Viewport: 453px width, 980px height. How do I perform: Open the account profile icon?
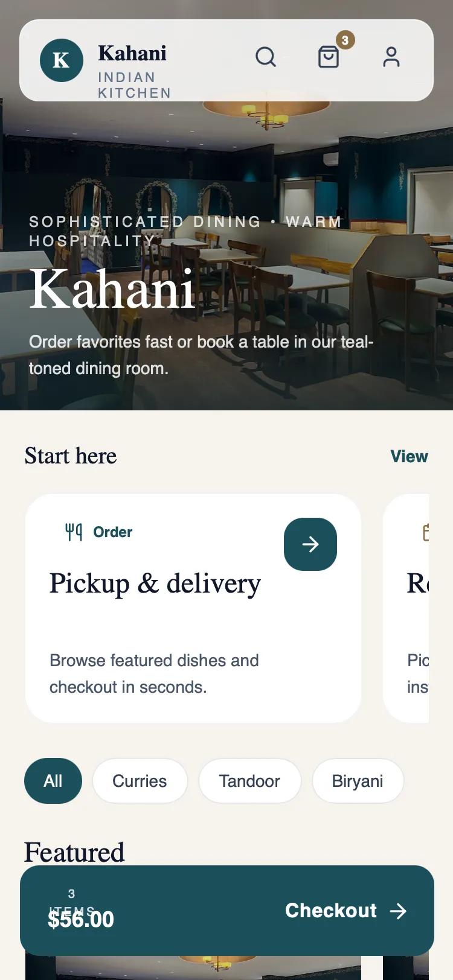(391, 57)
